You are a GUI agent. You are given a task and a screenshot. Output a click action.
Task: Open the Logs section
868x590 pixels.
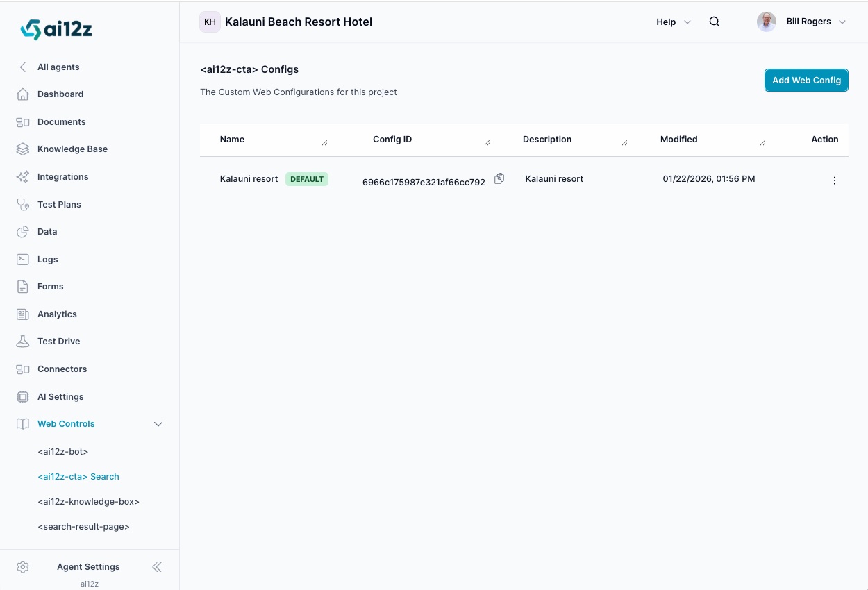click(x=47, y=259)
